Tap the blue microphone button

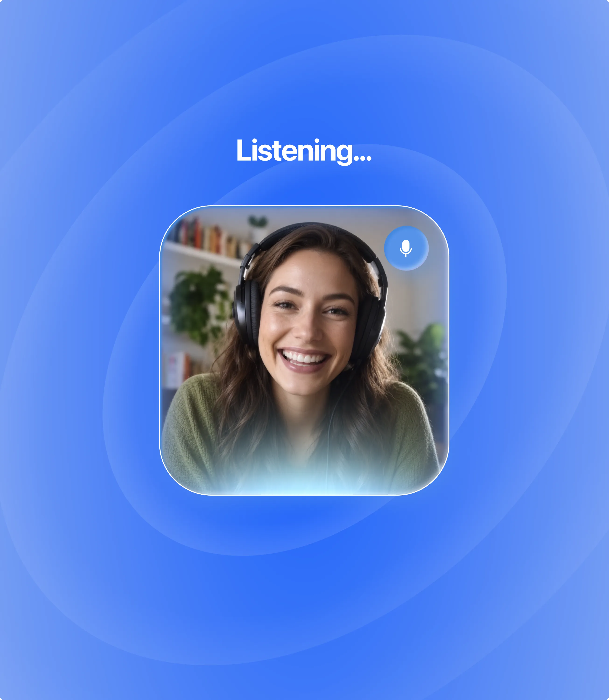406,248
